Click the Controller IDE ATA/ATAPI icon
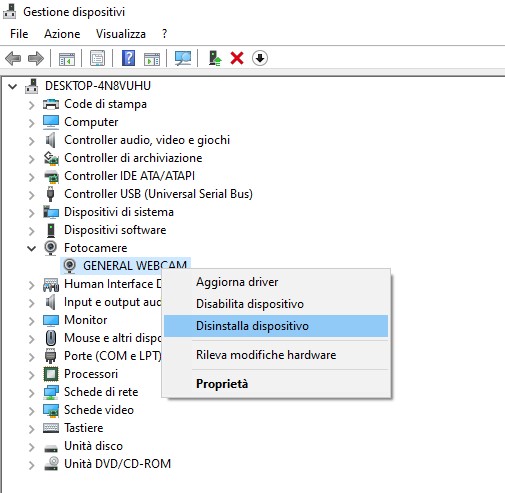The height and width of the screenshot is (493, 505). [x=51, y=176]
